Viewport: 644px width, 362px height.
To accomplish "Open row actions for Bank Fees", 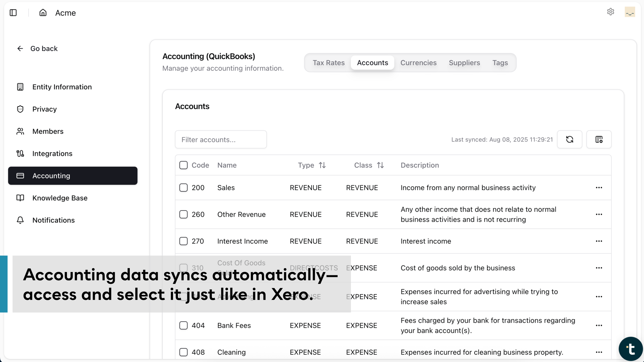I will (x=599, y=325).
